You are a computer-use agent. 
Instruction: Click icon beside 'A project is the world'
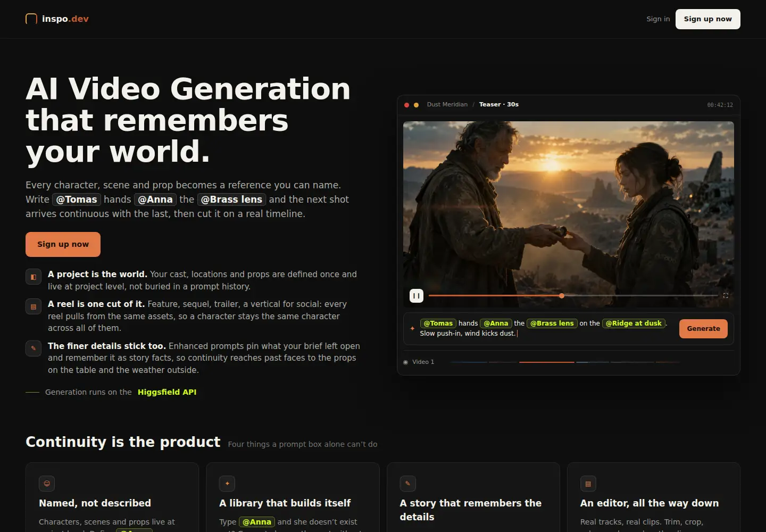34,277
